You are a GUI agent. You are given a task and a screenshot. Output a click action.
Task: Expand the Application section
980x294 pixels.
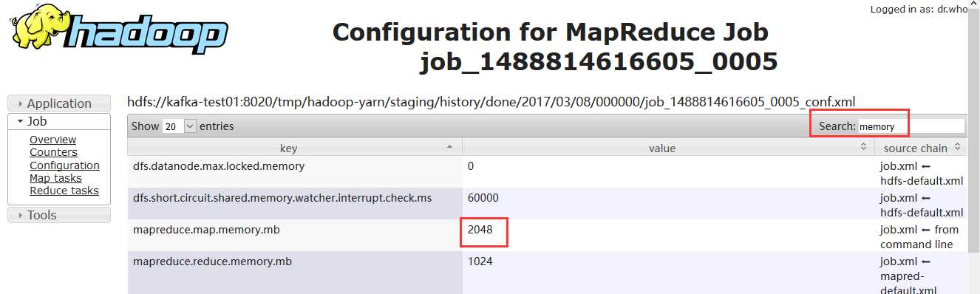click(59, 103)
